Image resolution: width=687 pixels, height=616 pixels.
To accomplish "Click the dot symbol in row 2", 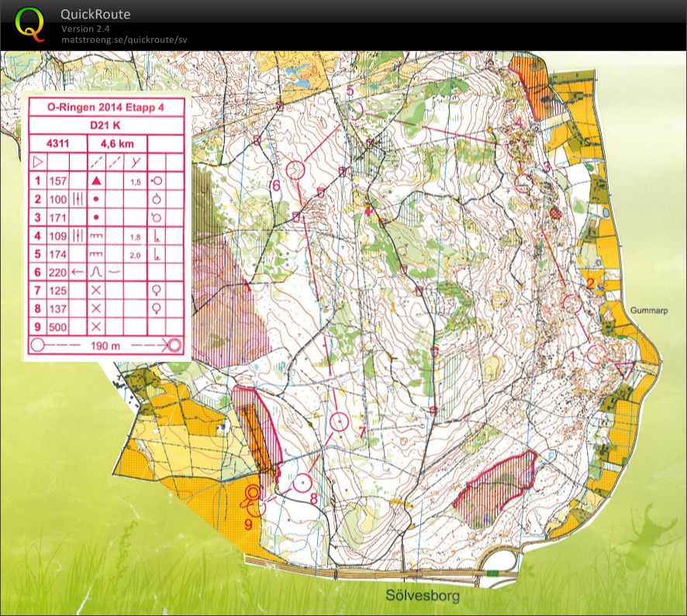I will coord(96,199).
